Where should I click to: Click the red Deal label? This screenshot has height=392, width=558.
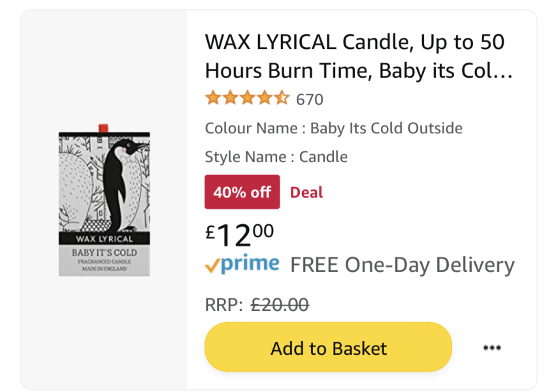[x=306, y=192]
